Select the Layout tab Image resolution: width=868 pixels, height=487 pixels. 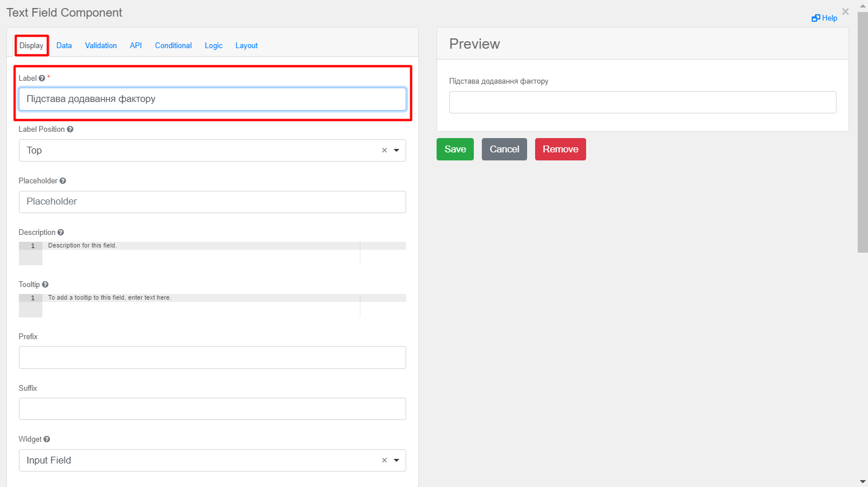pyautogui.click(x=246, y=46)
